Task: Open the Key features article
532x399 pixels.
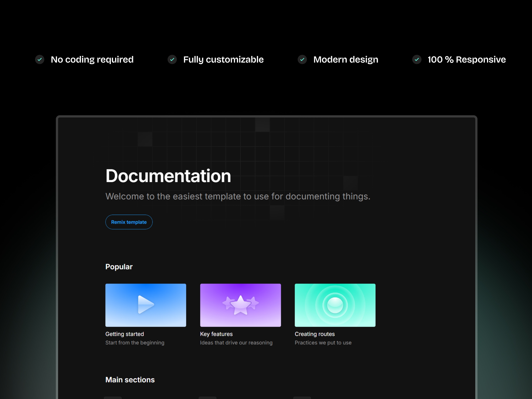Action: coord(216,334)
